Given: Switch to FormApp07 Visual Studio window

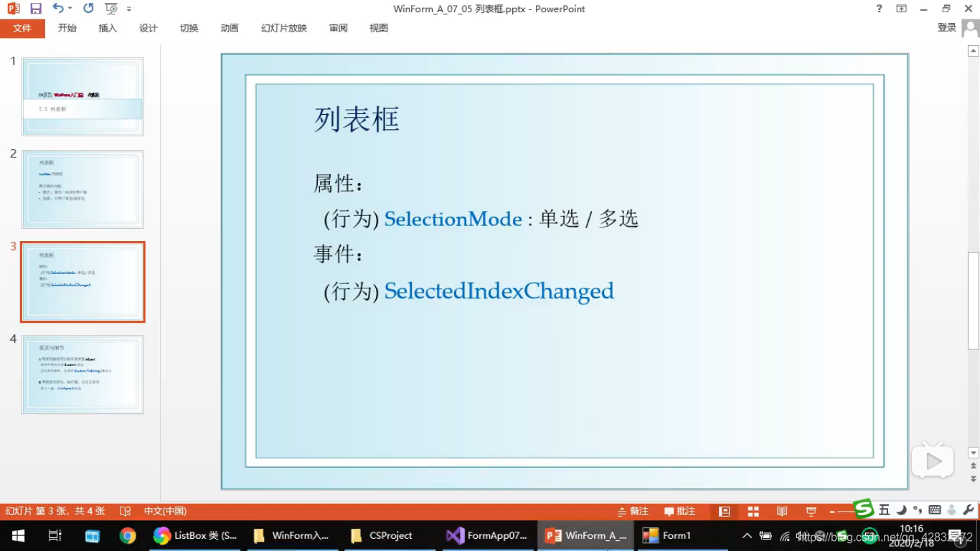Looking at the screenshot, I should [487, 535].
